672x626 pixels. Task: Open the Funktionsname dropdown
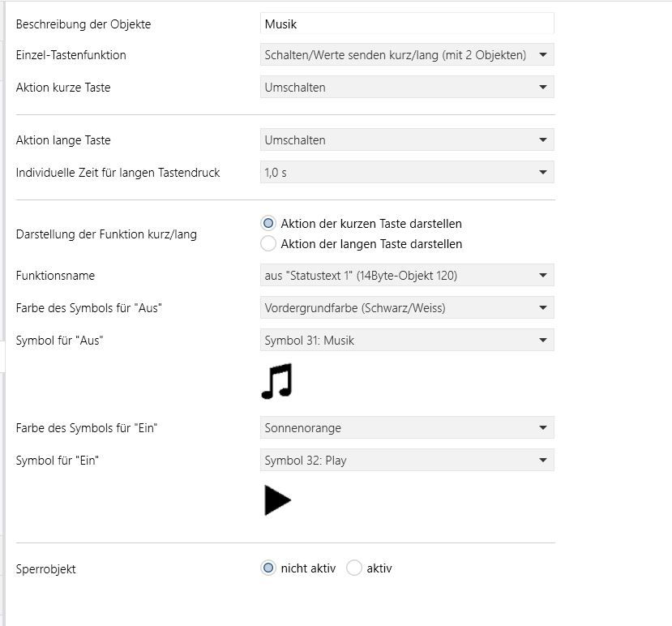407,275
